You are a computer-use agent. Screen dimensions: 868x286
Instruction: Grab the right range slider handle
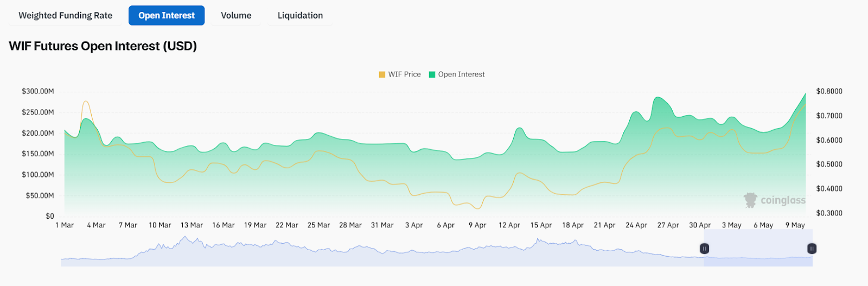click(812, 249)
